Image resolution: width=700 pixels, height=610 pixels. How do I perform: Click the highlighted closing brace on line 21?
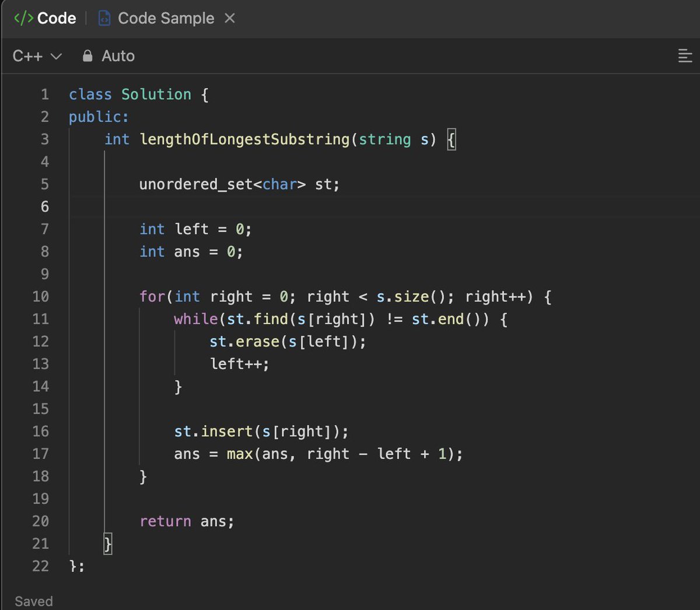108,544
